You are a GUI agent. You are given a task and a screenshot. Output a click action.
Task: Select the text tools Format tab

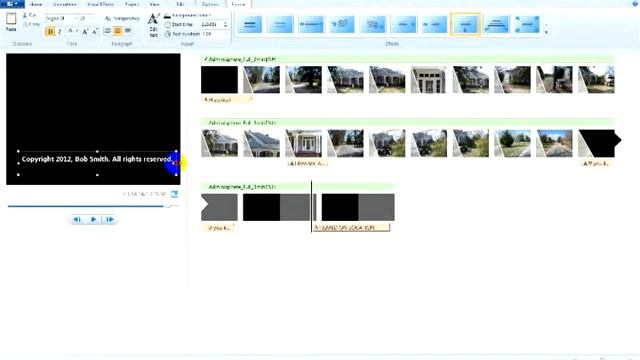tap(238, 4)
